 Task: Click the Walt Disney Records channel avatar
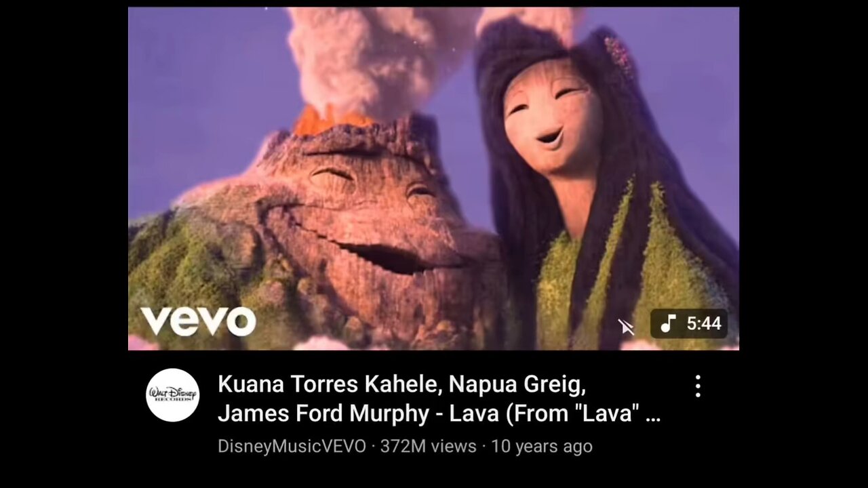coord(173,395)
